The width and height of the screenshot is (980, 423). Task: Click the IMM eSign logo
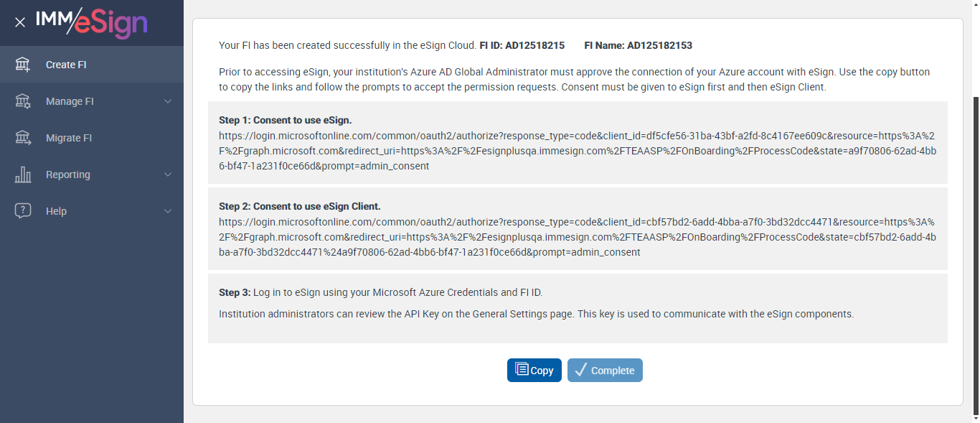(91, 22)
